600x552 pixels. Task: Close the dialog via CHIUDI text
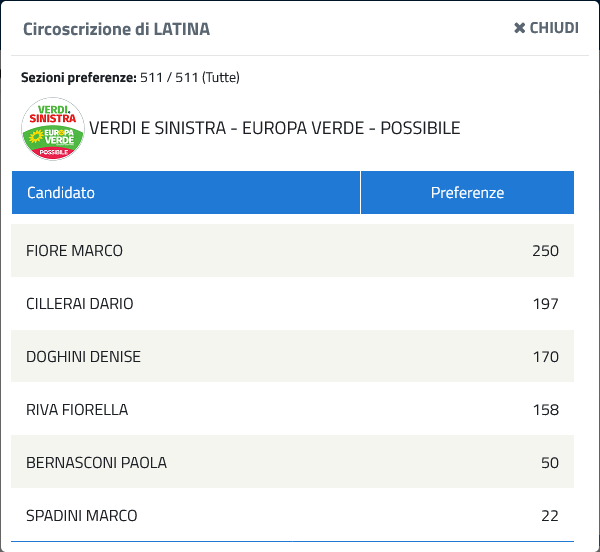tap(554, 28)
